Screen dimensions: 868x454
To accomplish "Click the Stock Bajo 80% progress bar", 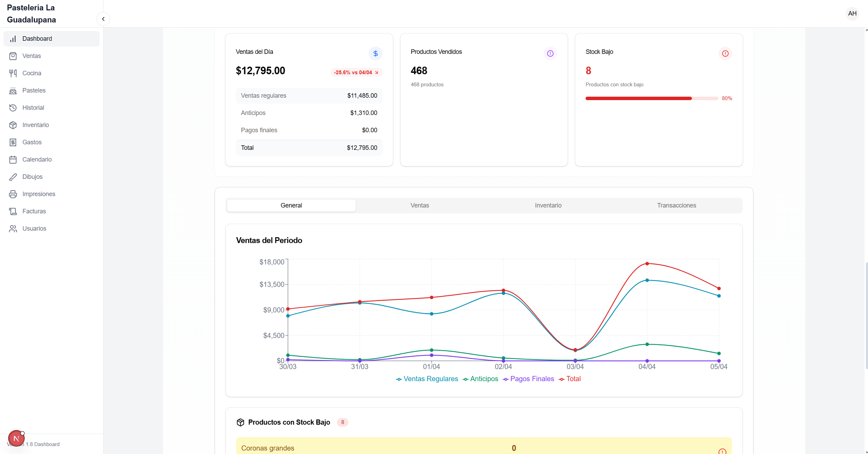I will coord(652,98).
